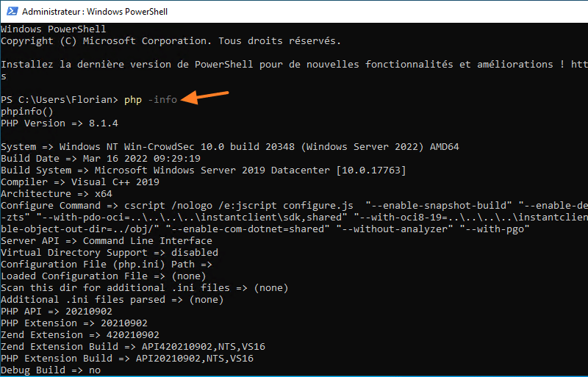Click the 'Server API => Command Line Interface' line
The height and width of the screenshot is (377, 588).
tap(107, 241)
